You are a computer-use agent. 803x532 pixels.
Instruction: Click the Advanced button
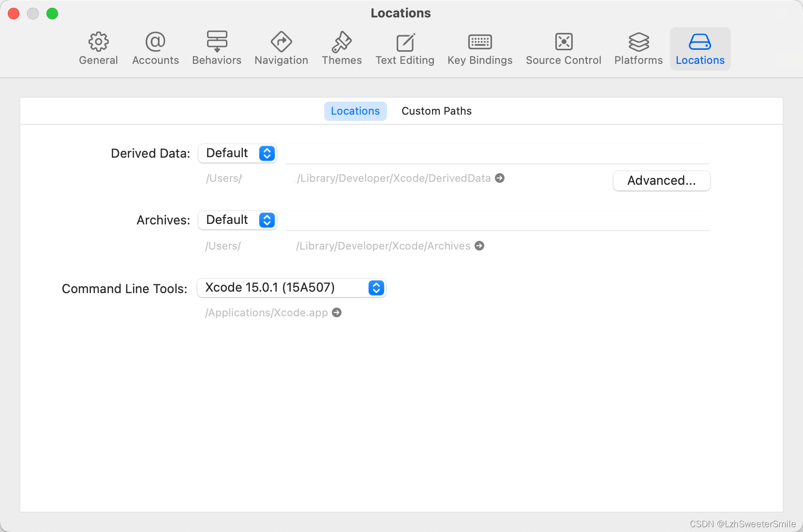tap(661, 180)
